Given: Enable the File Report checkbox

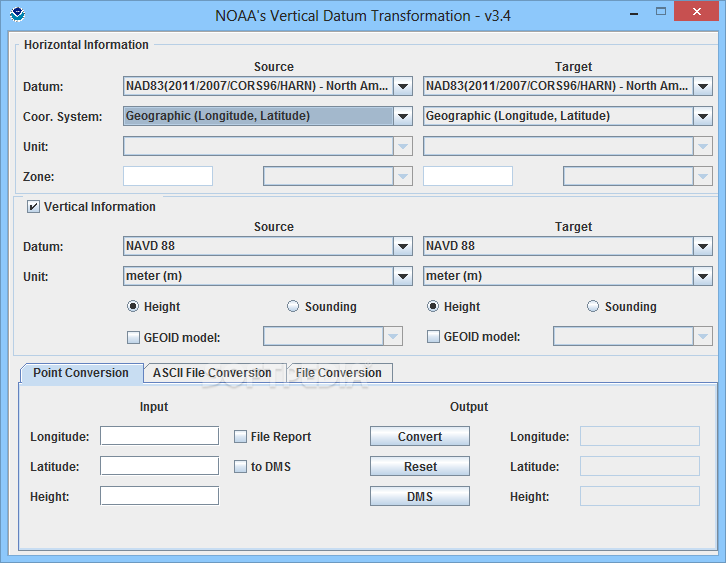Looking at the screenshot, I should (240, 437).
